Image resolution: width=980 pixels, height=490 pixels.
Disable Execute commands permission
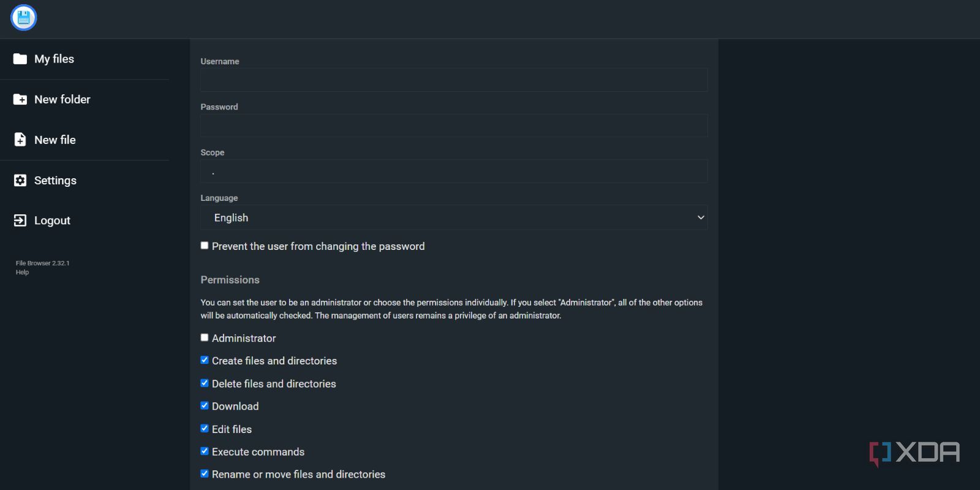[205, 451]
